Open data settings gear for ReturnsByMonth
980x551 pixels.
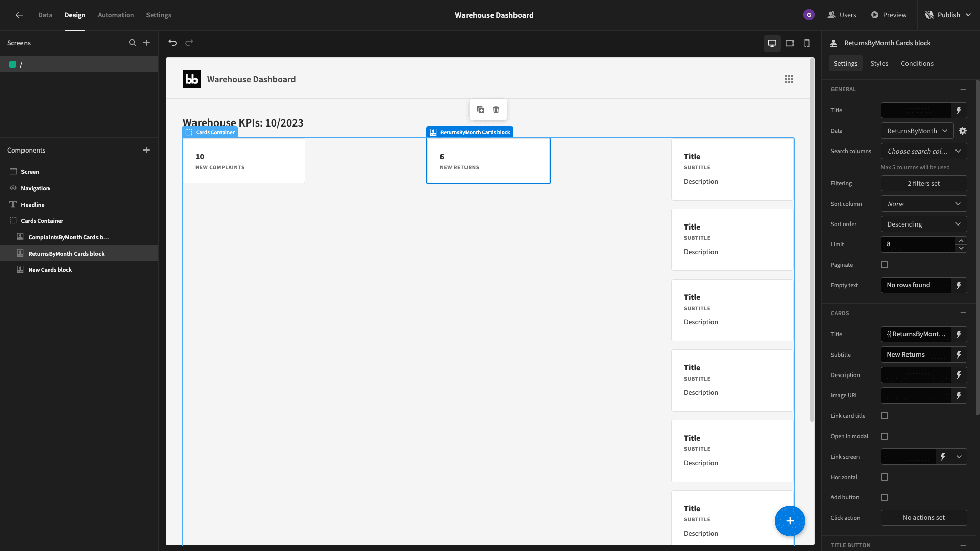pyautogui.click(x=963, y=131)
